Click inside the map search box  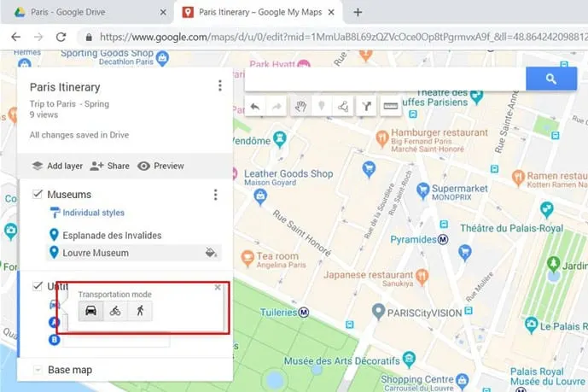(x=385, y=79)
